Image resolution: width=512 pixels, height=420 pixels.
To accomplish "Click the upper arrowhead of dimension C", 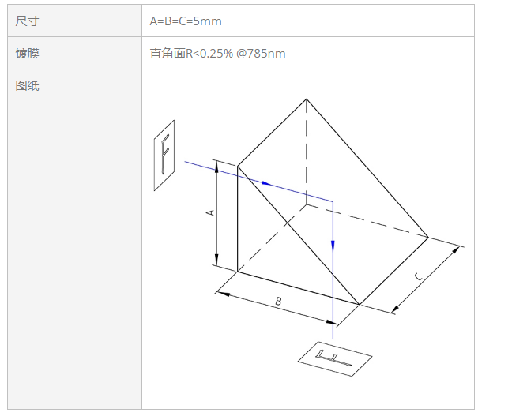I will 455,250.
